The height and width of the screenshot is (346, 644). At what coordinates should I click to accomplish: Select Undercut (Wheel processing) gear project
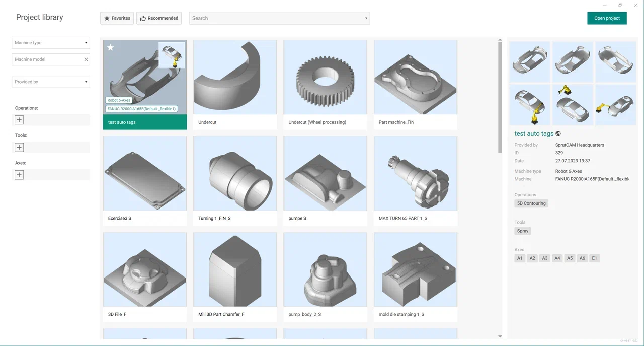pyautogui.click(x=325, y=85)
